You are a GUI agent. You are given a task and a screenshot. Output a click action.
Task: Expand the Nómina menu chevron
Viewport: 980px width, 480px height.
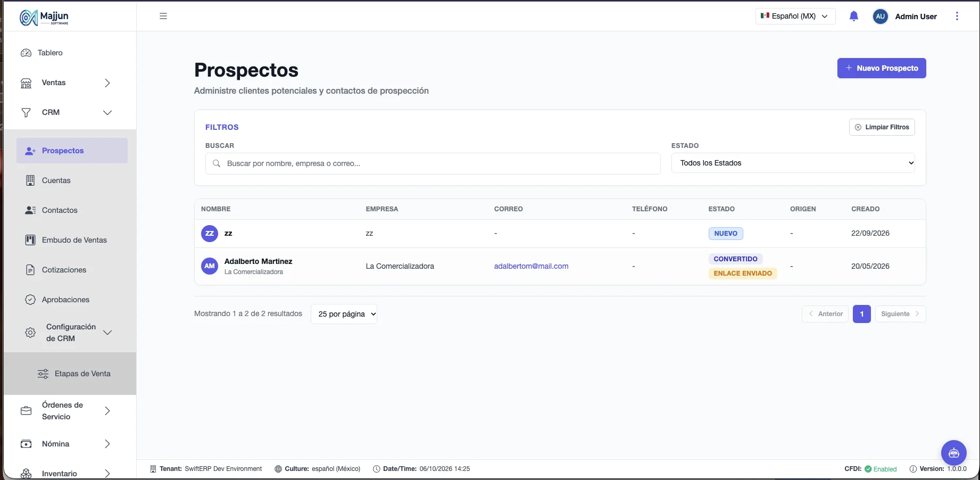tap(107, 444)
